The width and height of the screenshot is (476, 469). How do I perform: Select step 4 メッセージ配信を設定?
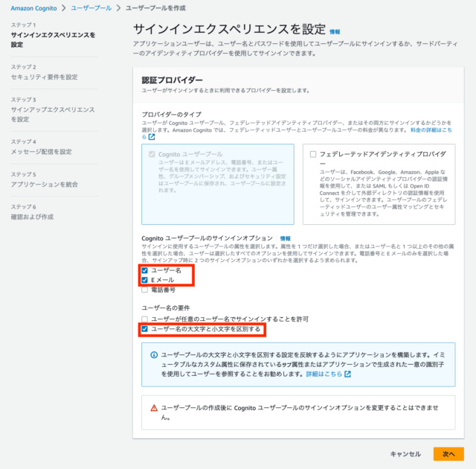42,152
